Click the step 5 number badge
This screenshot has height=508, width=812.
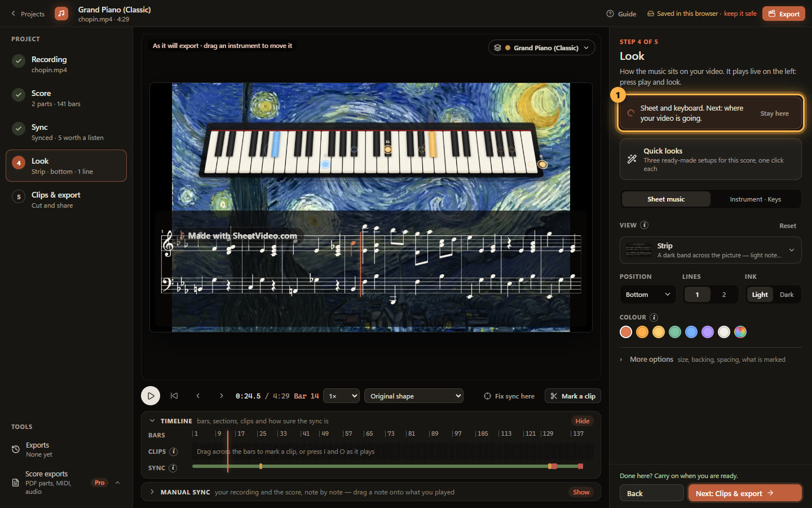pos(19,196)
